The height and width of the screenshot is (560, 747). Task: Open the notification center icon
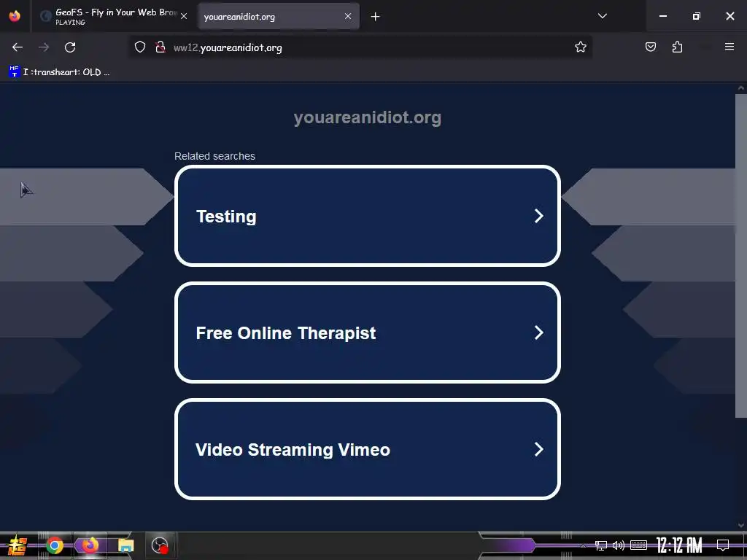click(x=723, y=545)
